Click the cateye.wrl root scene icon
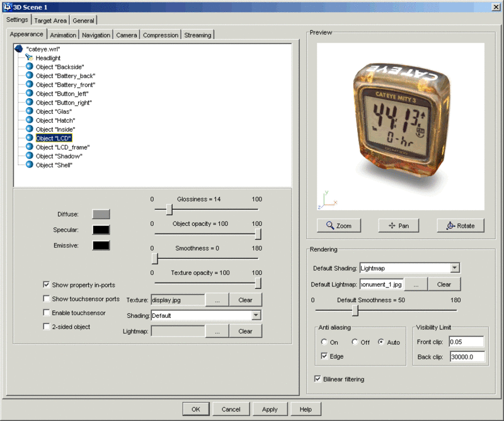The height and width of the screenshot is (421, 504). [19, 49]
